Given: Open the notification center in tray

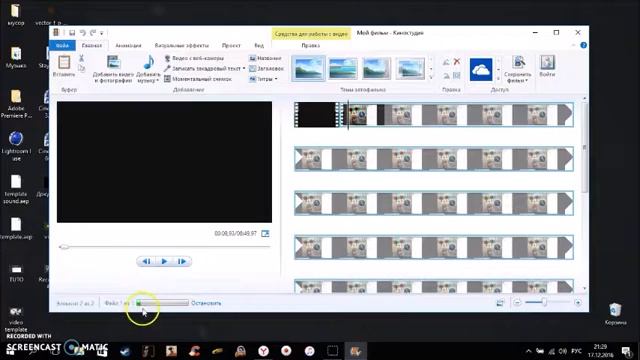Looking at the screenshot, I should click(626, 351).
